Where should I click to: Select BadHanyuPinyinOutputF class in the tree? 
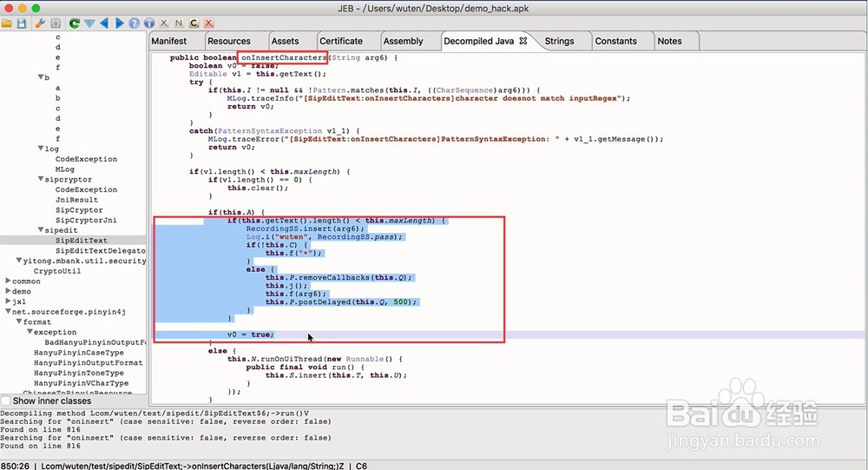[x=95, y=342]
